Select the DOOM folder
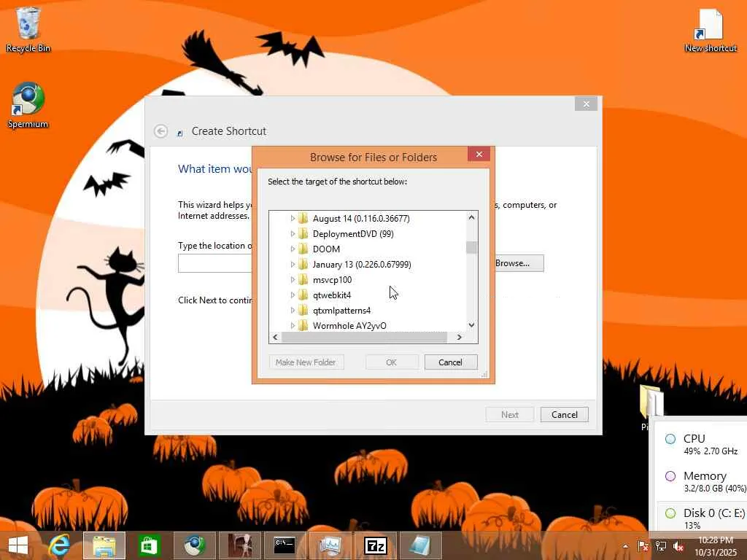The height and width of the screenshot is (560, 747). click(x=326, y=249)
